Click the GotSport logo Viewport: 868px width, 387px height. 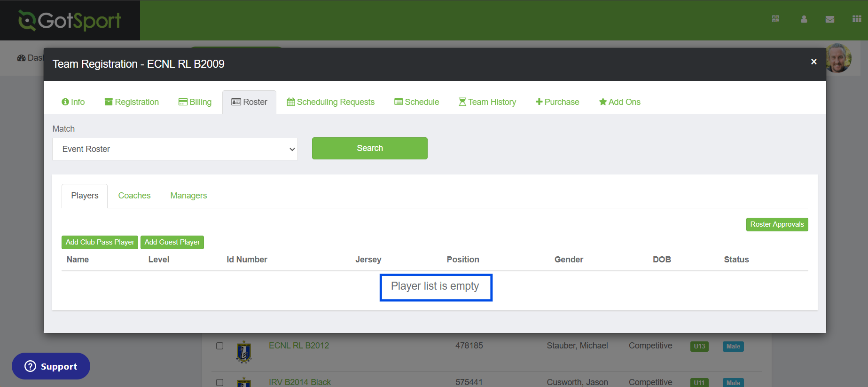[70, 20]
